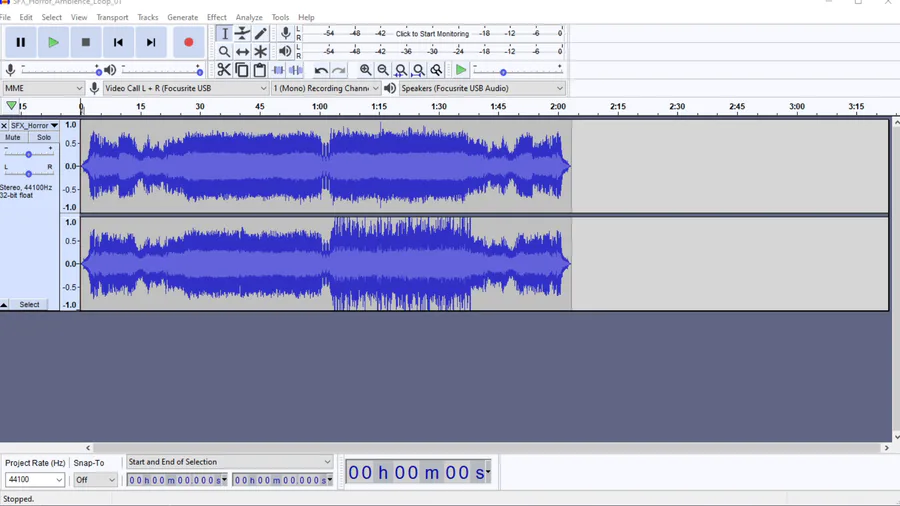Viewport: 900px width, 506px height.
Task: Collapse the track with the triangle button
Action: click(x=4, y=305)
